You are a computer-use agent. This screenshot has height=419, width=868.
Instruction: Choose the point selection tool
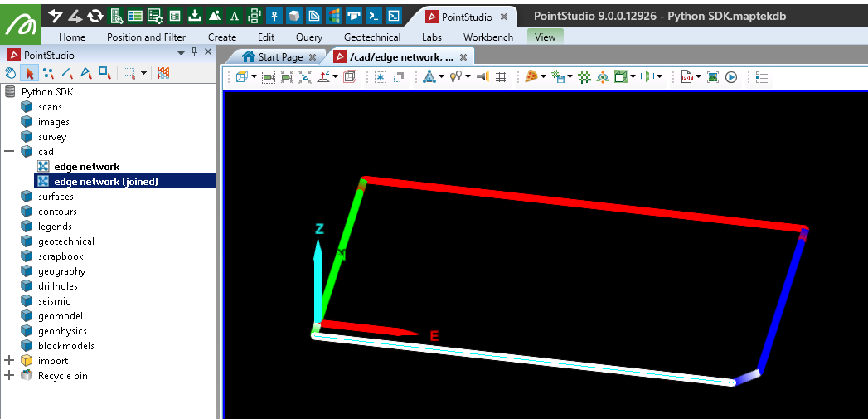(x=49, y=73)
